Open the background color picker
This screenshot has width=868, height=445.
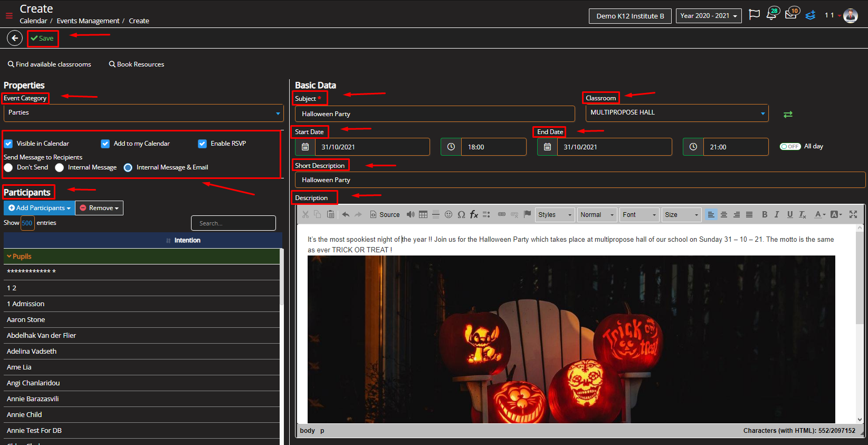click(836, 214)
